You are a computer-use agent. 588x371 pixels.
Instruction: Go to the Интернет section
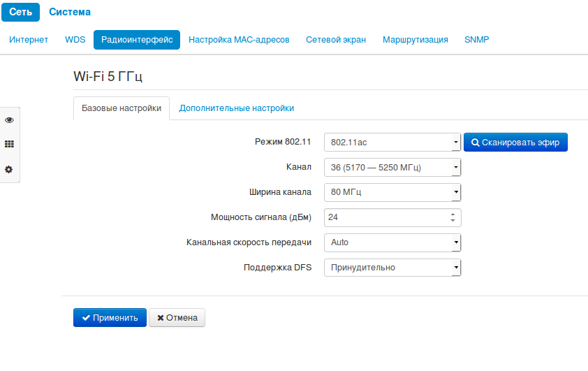[x=29, y=40]
